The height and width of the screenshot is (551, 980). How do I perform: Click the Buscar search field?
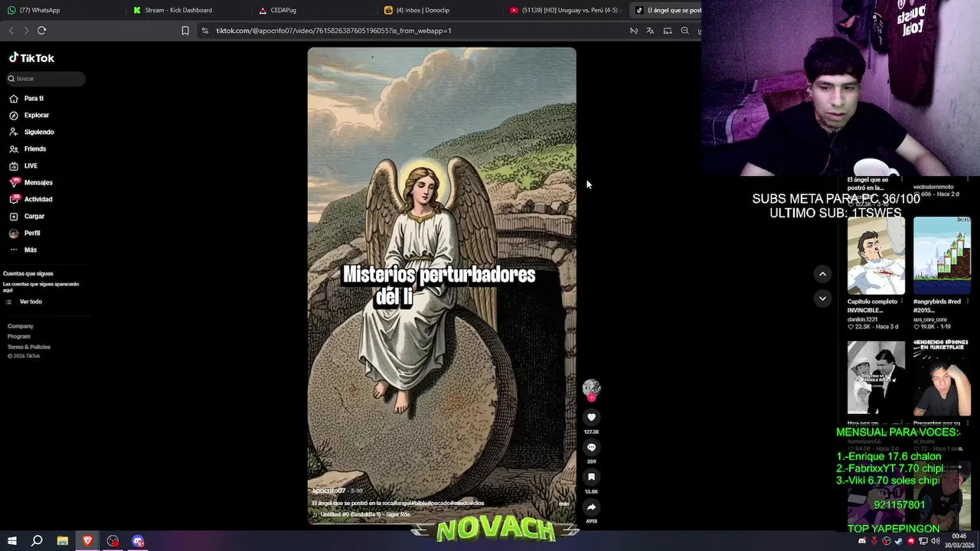(44, 79)
